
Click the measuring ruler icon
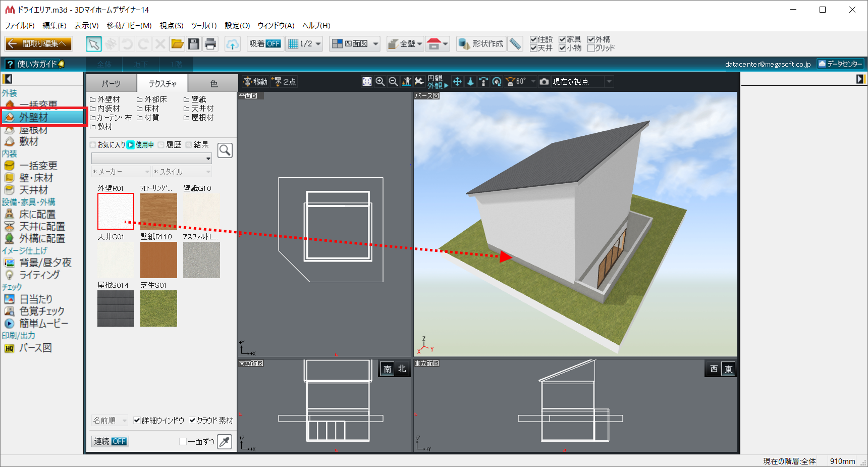tap(515, 44)
